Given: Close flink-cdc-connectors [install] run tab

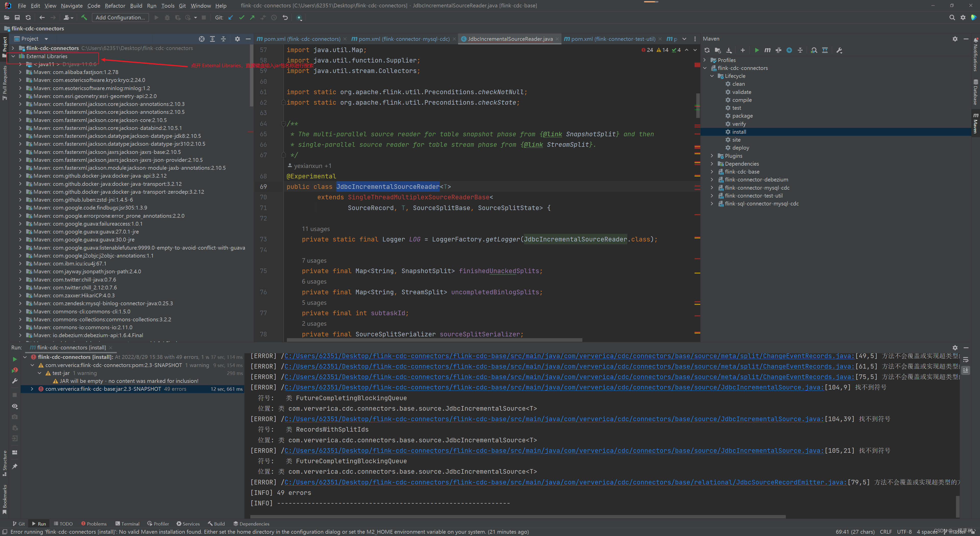Looking at the screenshot, I should click(111, 348).
